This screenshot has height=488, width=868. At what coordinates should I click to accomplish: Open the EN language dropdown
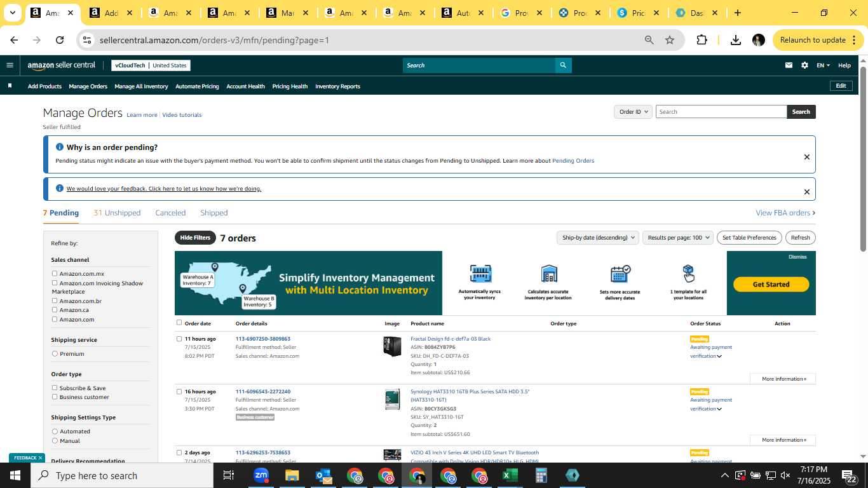click(823, 65)
